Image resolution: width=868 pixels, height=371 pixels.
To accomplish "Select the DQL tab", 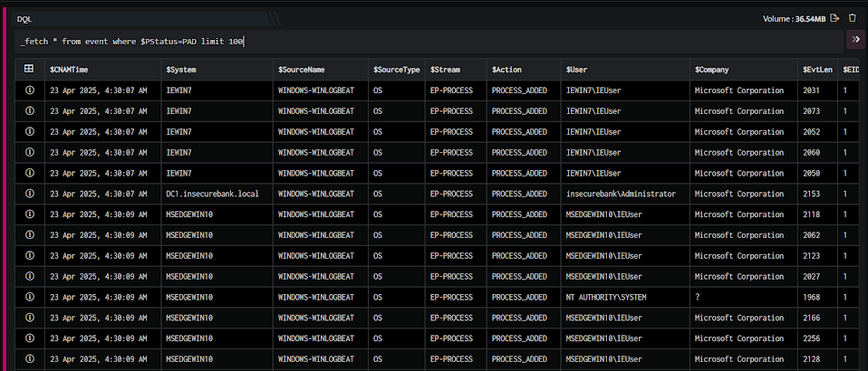I will coord(24,19).
